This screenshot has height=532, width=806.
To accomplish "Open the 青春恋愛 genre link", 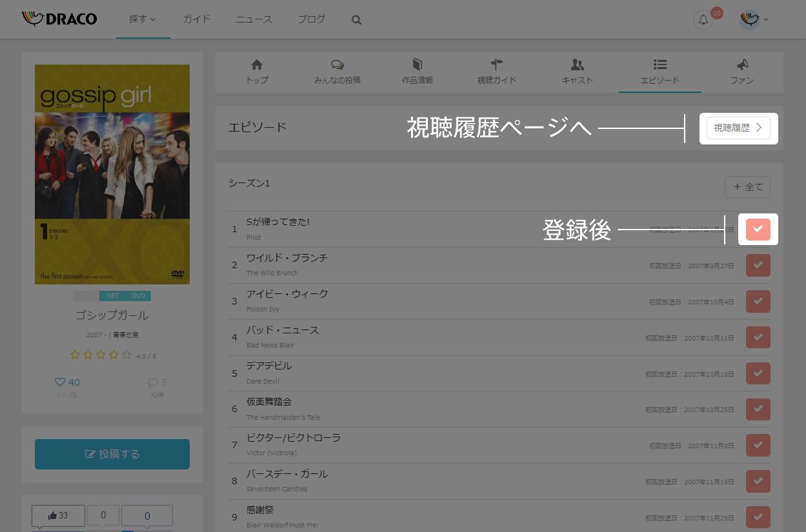I will coord(126,335).
